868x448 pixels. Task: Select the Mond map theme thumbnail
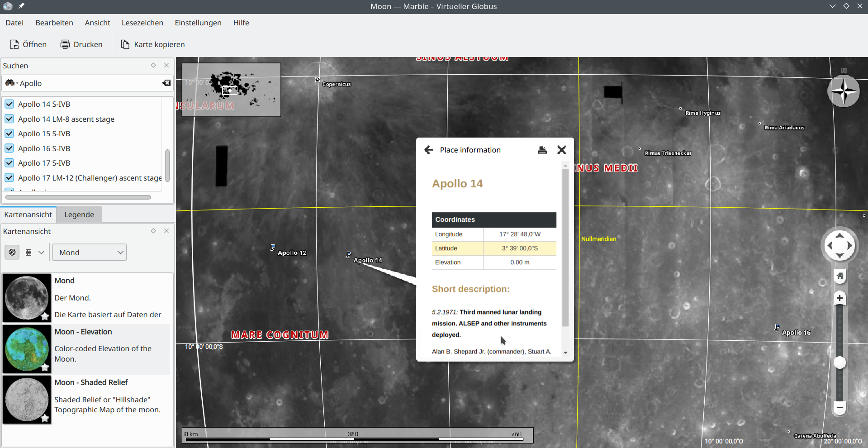tap(27, 298)
